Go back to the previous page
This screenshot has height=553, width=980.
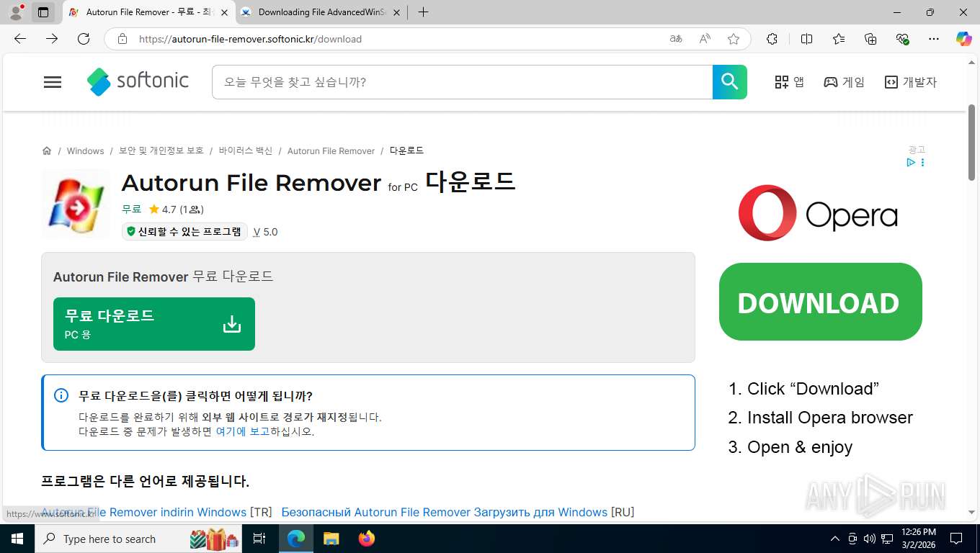point(20,39)
